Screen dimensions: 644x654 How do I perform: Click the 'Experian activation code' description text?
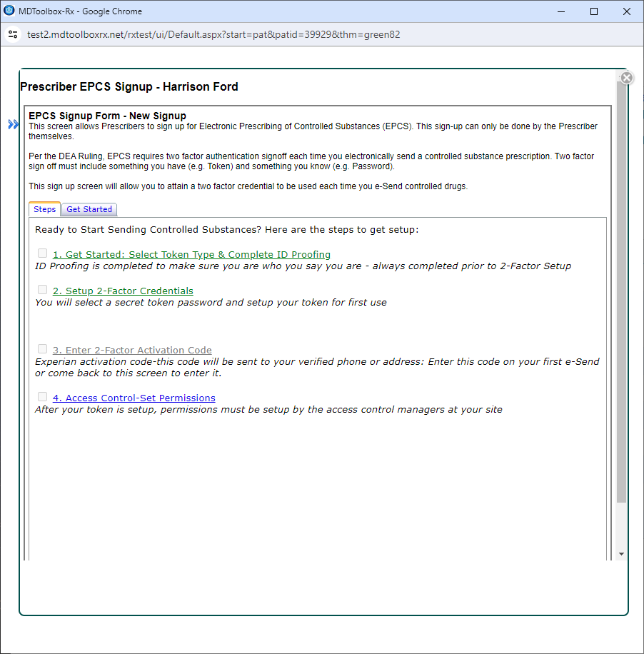tap(317, 367)
